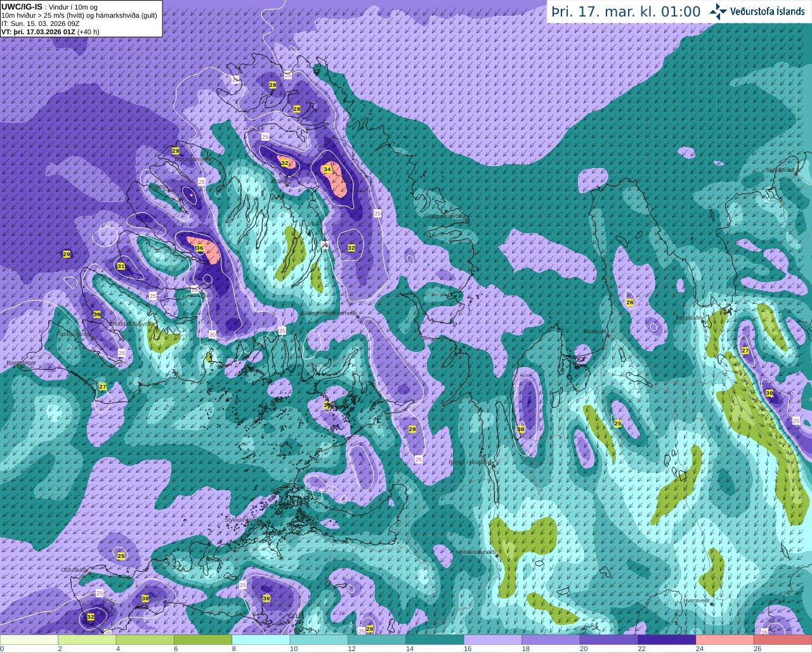Click the Steingrímsfjarðarheiði station label
This screenshot has height=653, width=812.
(x=329, y=313)
